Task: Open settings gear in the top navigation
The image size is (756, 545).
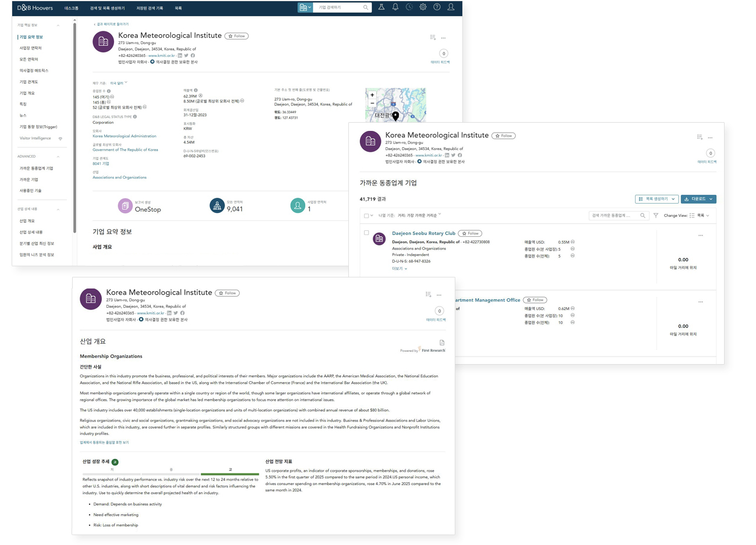Action: 423,8
